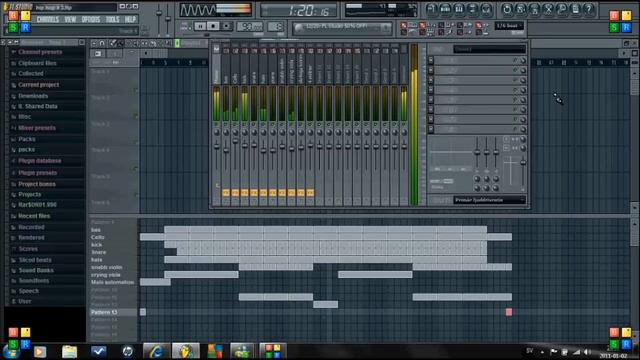This screenshot has width=640, height=360.
Task: Stop playback with the stop button
Action: (213, 26)
